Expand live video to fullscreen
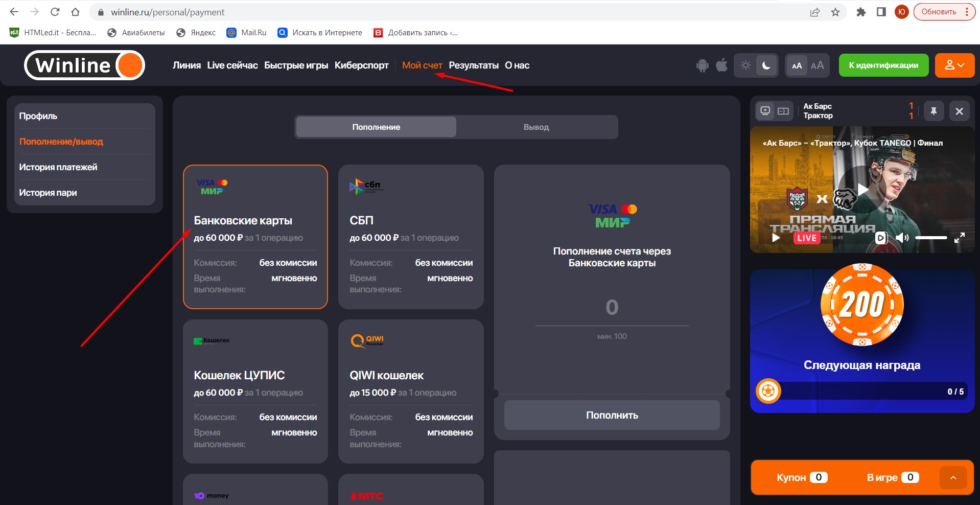The width and height of the screenshot is (980, 505). pos(960,238)
